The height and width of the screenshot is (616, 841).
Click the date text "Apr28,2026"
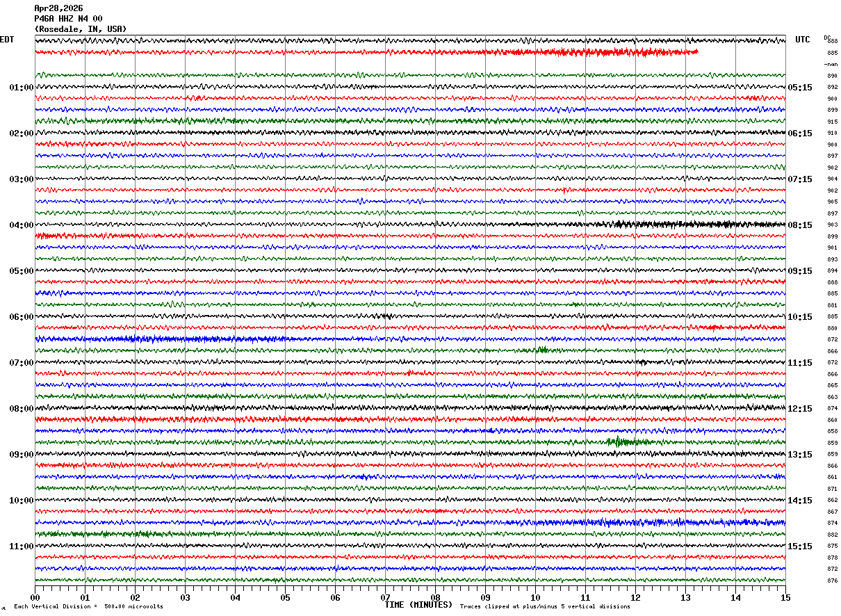coord(58,8)
